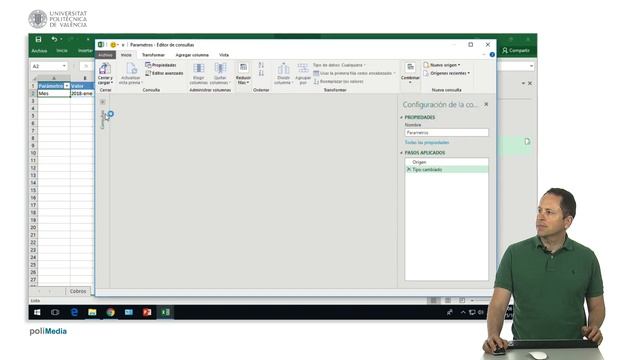Viewport: 640px width, 360px height.
Task: Click the Page Layout view icon
Action: click(448, 300)
